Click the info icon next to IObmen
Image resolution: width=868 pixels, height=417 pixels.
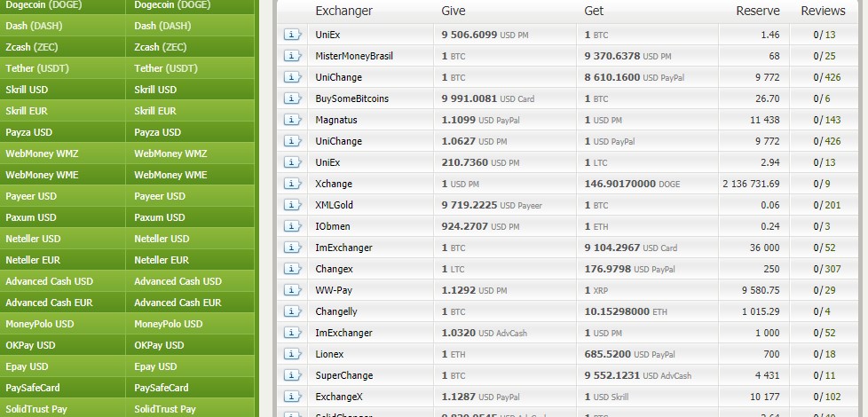coord(292,226)
